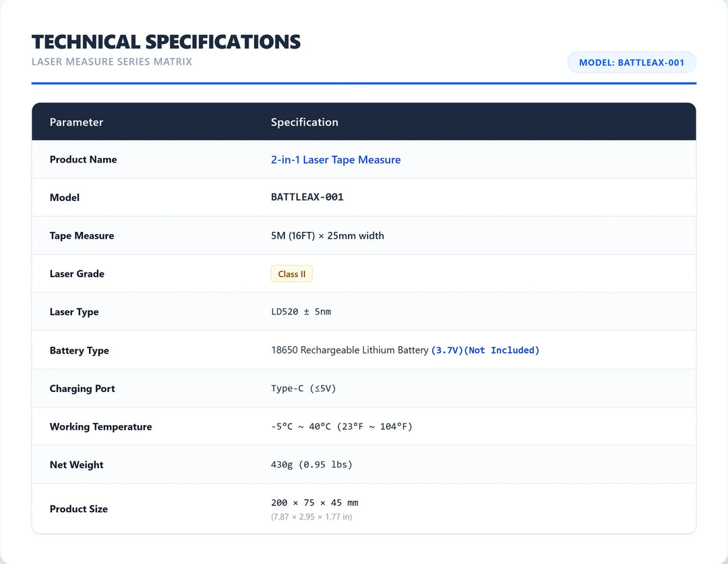Select the Tape Measure row label
This screenshot has height=564, width=728.
(x=82, y=235)
